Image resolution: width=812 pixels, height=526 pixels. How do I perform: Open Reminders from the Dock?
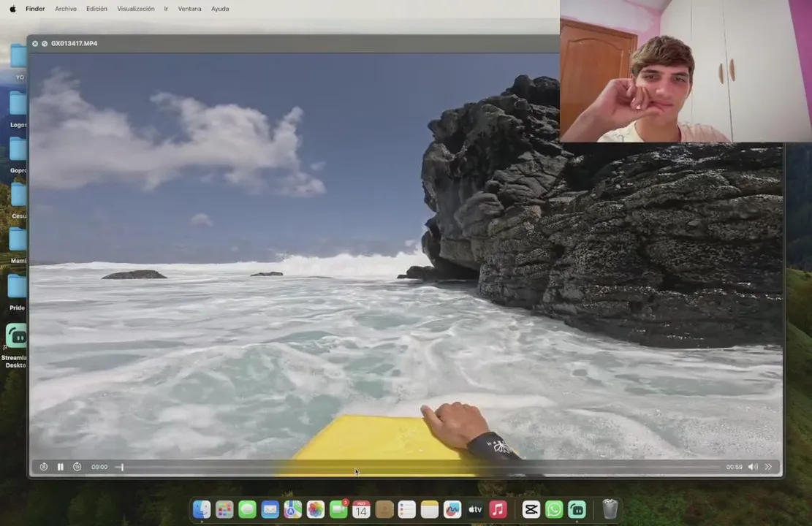[407, 510]
